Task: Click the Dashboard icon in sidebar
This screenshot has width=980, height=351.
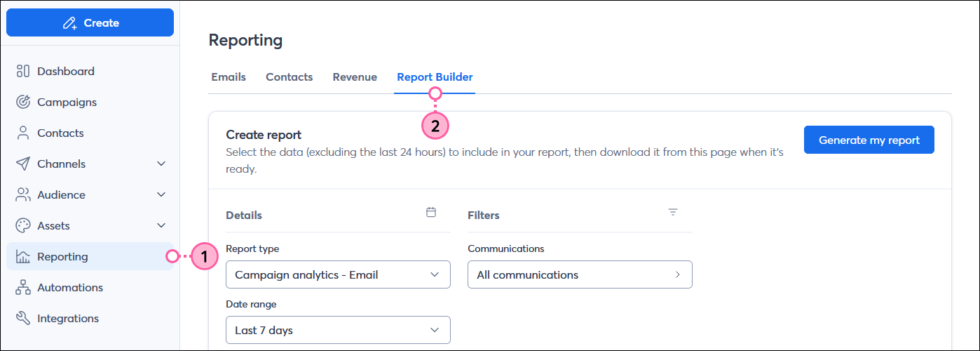Action: tap(22, 71)
